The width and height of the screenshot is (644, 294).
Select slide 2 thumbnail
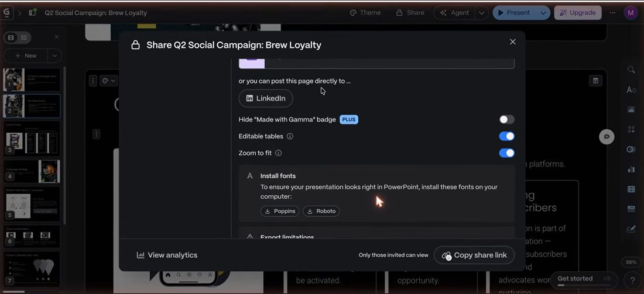tap(32, 106)
